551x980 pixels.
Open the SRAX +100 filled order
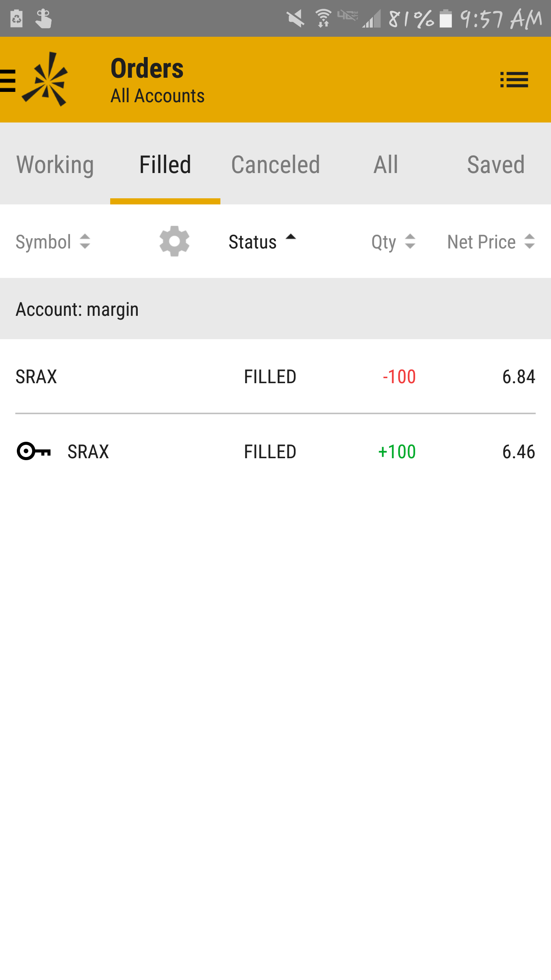click(275, 452)
